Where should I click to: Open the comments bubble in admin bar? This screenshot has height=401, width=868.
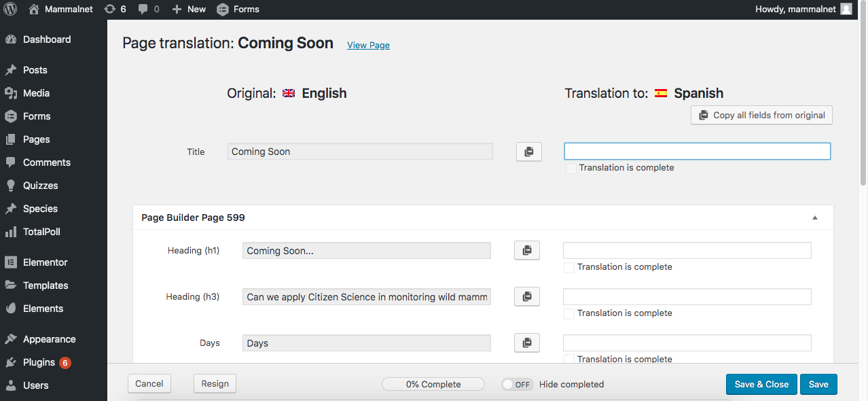click(x=148, y=9)
